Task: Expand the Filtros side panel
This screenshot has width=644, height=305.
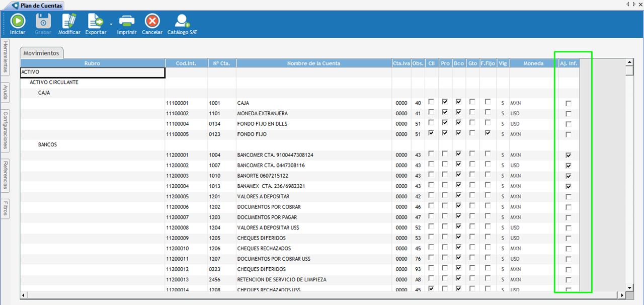Action: [5, 208]
